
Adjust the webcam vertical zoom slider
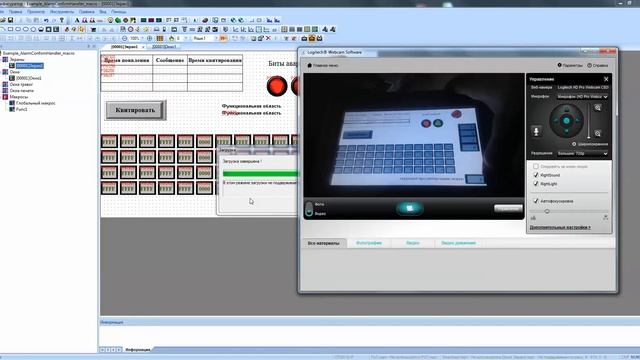588,121
